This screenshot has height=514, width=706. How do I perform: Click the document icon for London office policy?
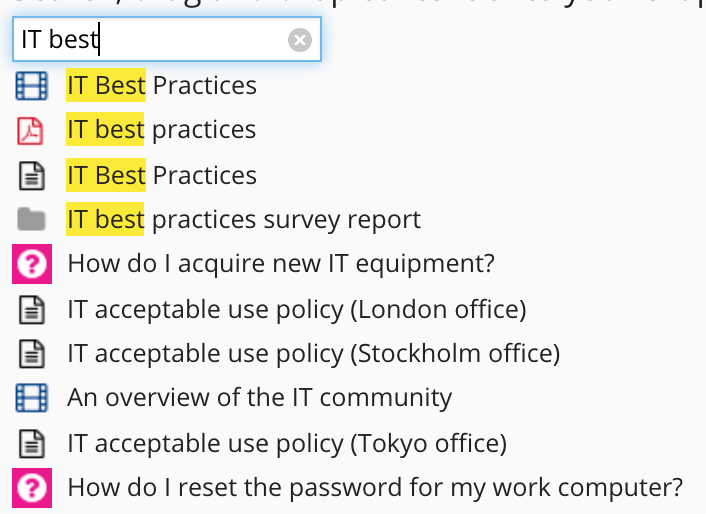[32, 309]
